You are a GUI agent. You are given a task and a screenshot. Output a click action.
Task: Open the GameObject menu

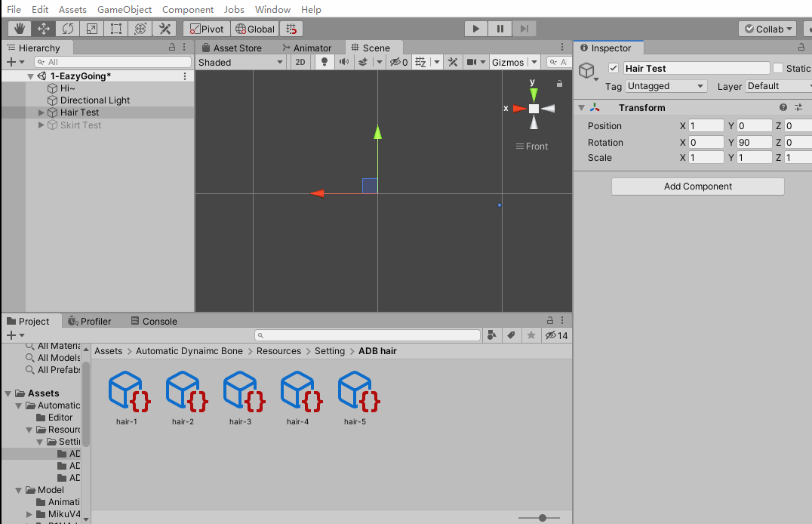125,9
